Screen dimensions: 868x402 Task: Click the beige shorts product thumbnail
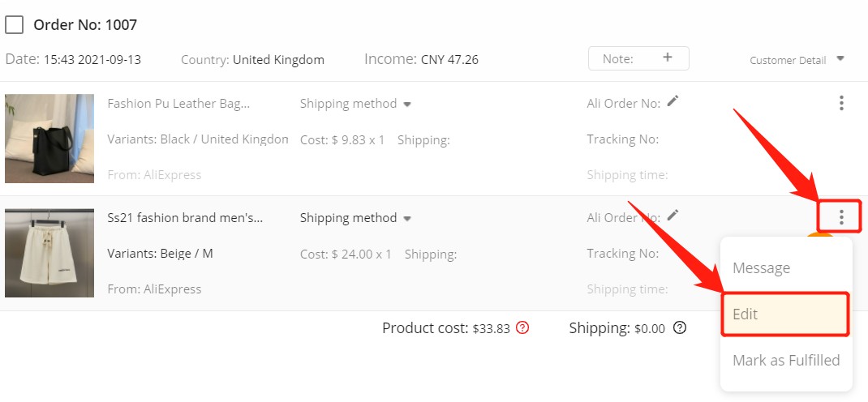tap(49, 253)
